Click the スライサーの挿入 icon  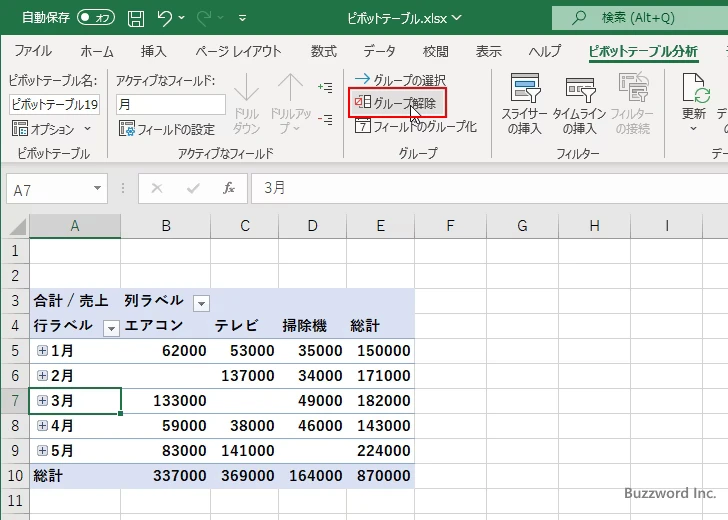point(525,87)
